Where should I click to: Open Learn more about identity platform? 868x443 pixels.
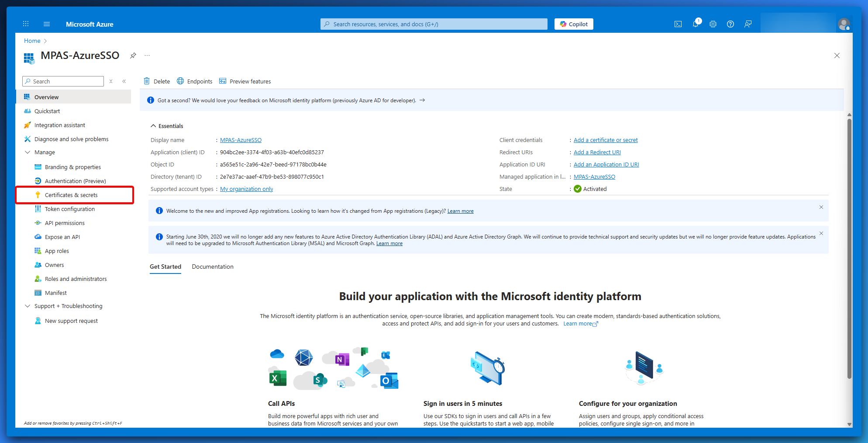tap(580, 324)
